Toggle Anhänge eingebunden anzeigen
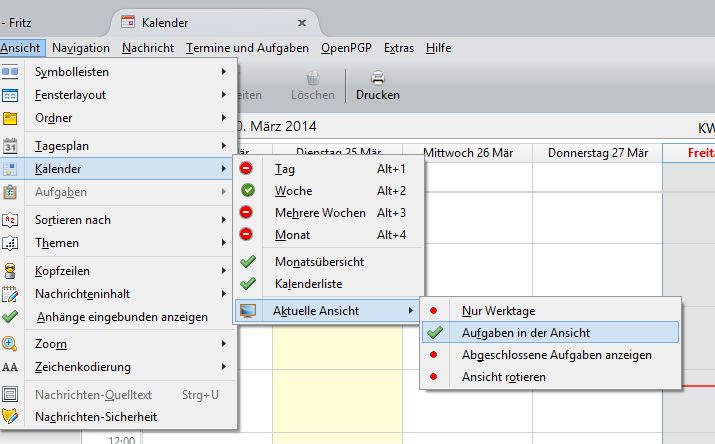 [118, 317]
